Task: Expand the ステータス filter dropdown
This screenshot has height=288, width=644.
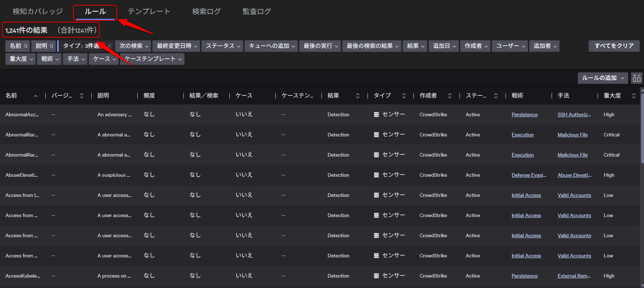Action: (223, 46)
